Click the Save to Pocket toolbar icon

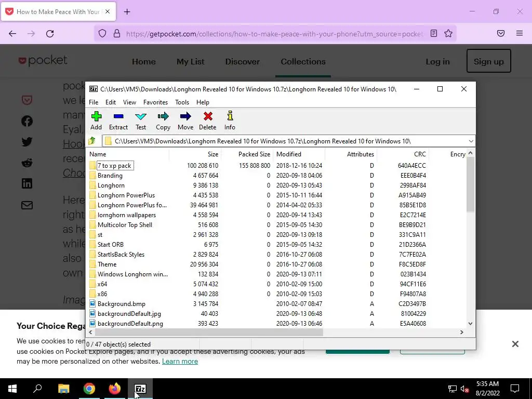click(x=501, y=33)
